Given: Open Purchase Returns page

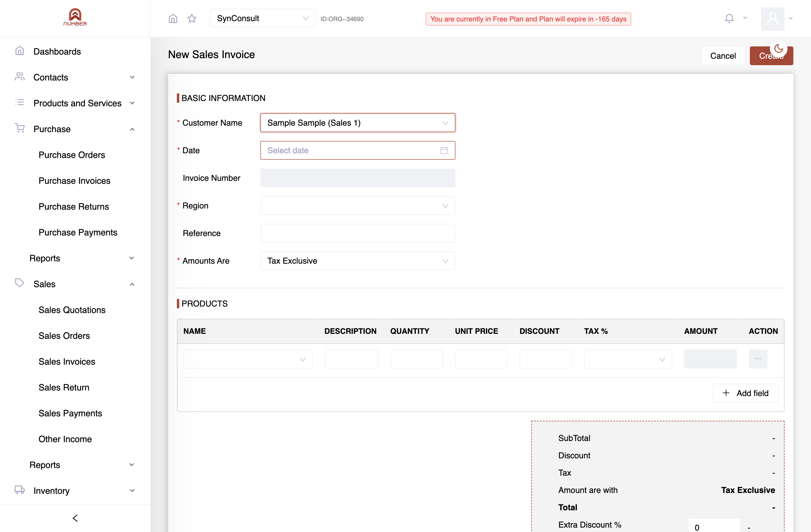Looking at the screenshot, I should tap(73, 207).
